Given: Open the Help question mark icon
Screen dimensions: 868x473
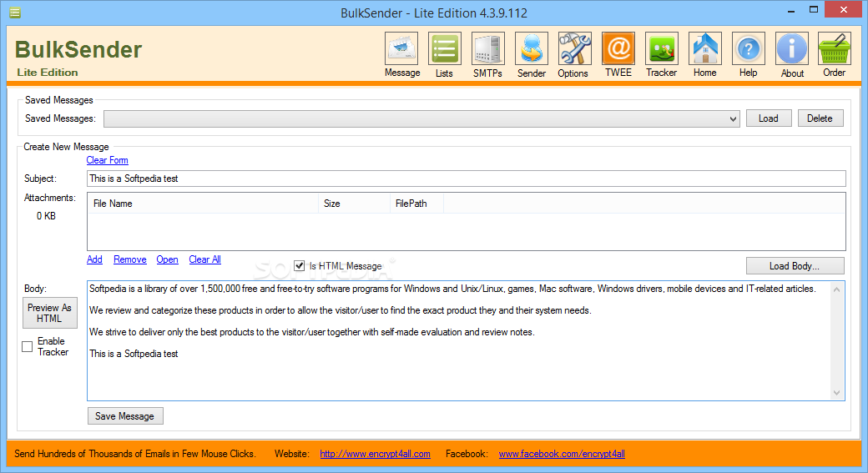Looking at the screenshot, I should pos(749,48).
